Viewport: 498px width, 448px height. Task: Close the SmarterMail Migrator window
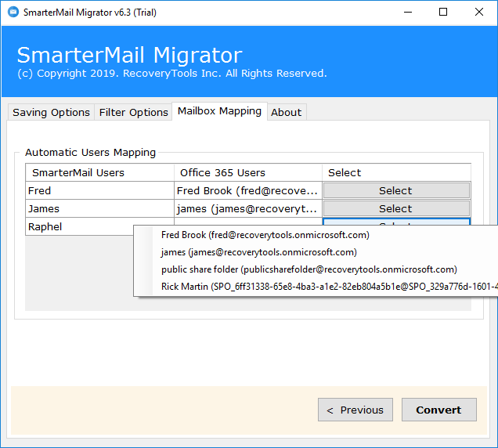(479, 12)
